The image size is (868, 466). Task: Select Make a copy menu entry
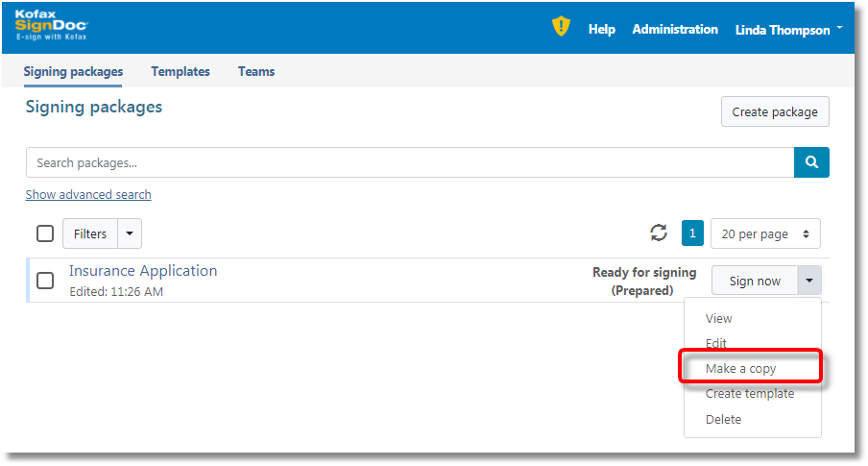coord(740,368)
